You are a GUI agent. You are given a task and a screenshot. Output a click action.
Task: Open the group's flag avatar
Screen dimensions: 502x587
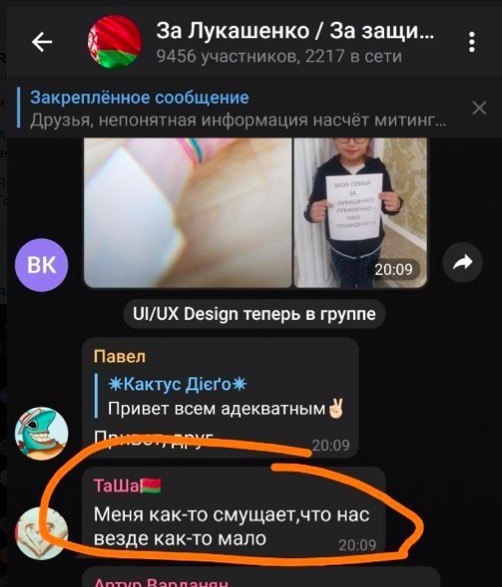pyautogui.click(x=114, y=42)
